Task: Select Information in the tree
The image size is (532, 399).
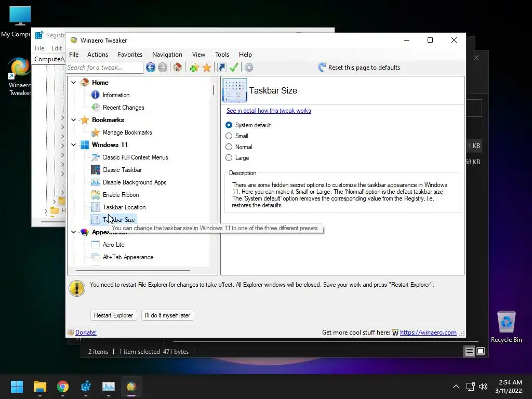Action: pos(116,95)
